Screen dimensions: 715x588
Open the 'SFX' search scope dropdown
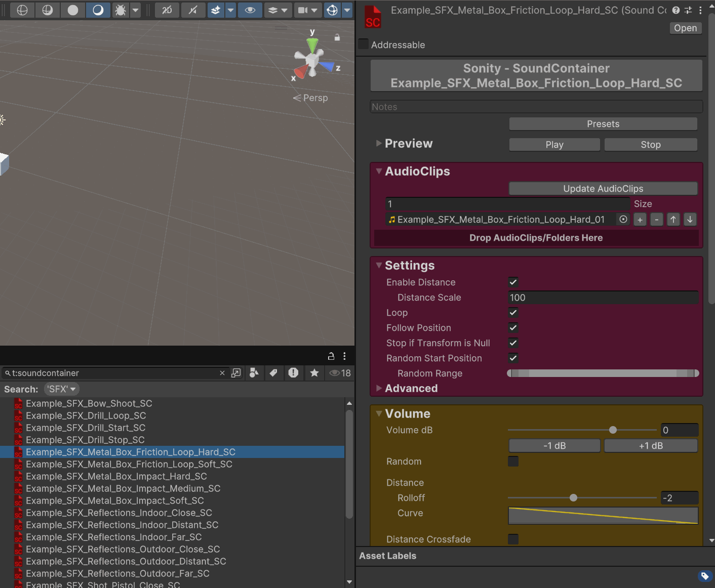point(62,389)
